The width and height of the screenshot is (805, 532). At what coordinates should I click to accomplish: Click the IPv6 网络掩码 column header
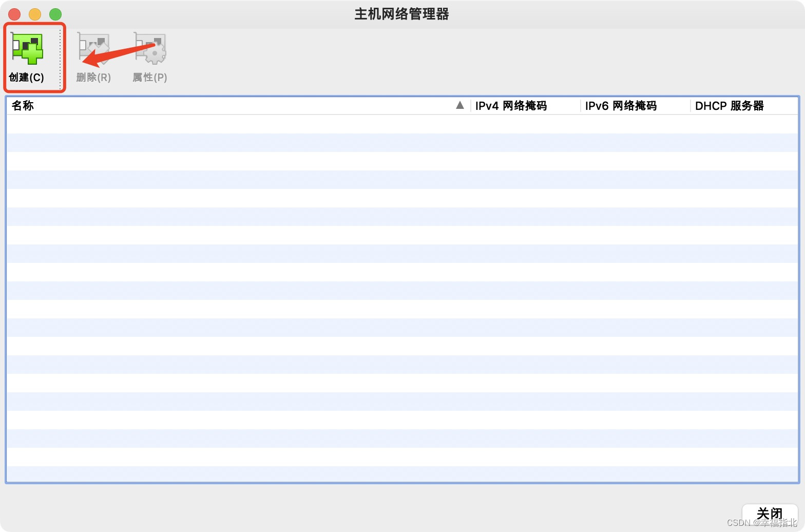(635, 106)
